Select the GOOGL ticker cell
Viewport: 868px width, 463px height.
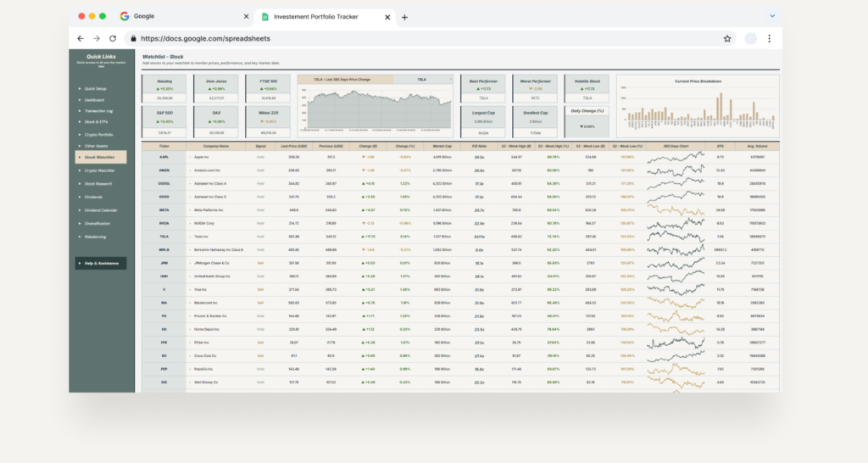[x=164, y=184]
